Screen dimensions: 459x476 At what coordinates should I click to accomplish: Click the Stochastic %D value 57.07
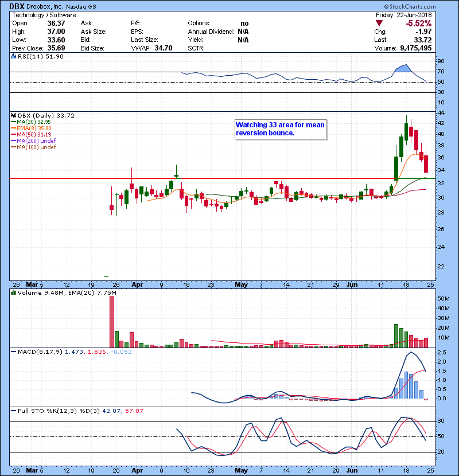tap(134, 411)
